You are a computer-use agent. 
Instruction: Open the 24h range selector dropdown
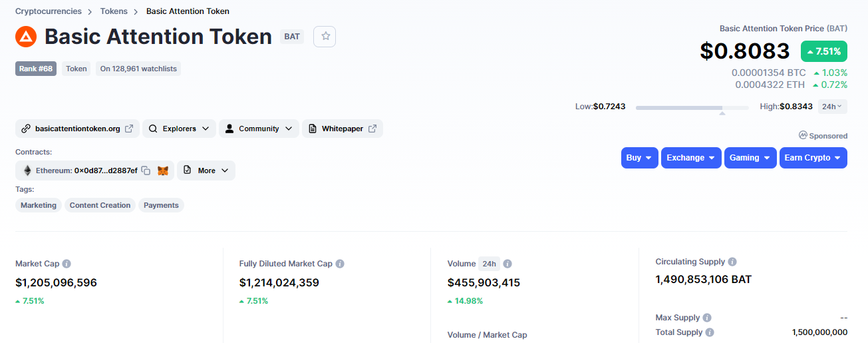pos(832,107)
